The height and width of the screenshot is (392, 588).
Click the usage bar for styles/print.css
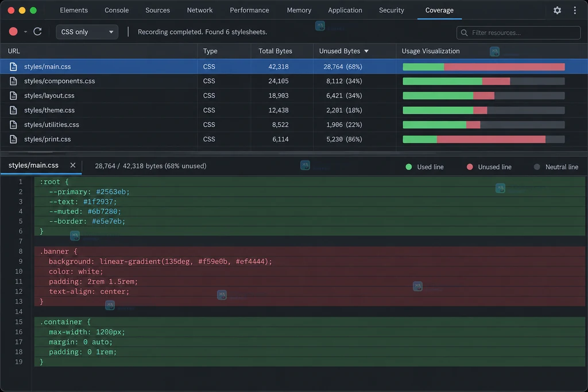483,139
